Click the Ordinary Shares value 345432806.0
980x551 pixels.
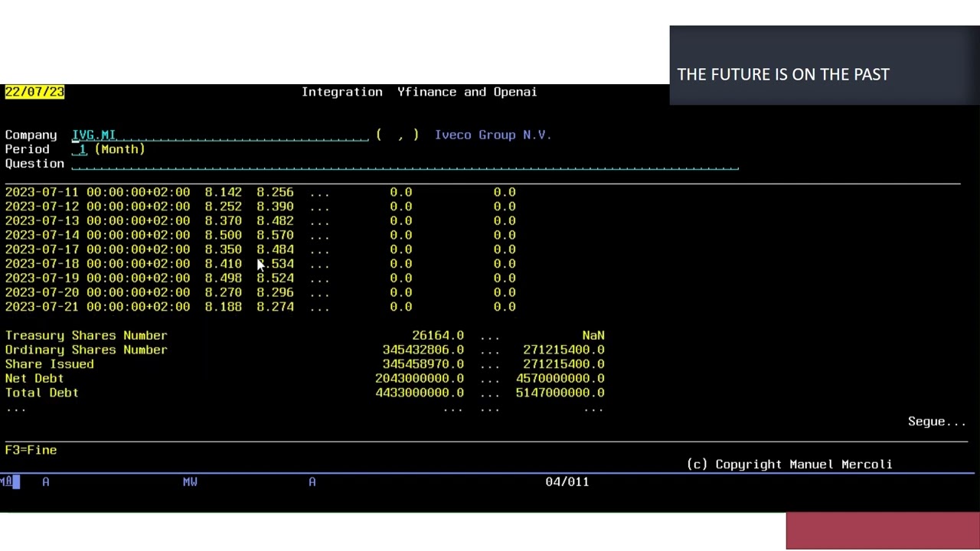423,350
